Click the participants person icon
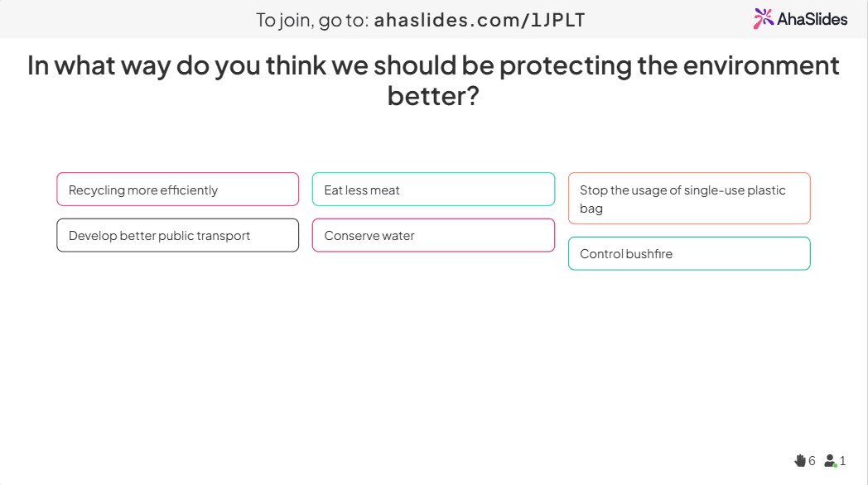868x485 pixels. (830, 460)
